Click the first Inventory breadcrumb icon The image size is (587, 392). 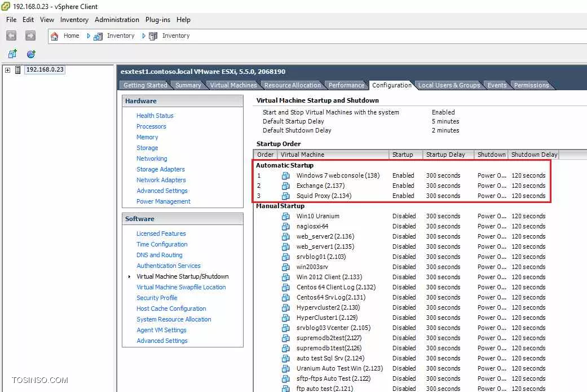(x=98, y=36)
